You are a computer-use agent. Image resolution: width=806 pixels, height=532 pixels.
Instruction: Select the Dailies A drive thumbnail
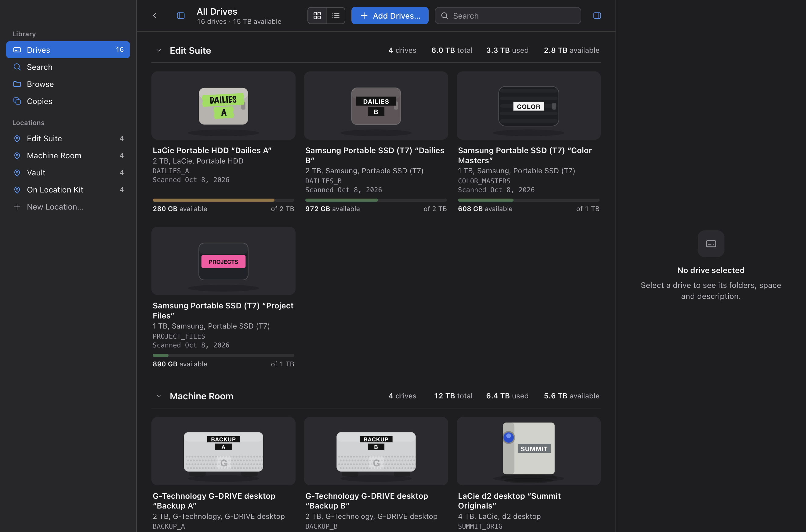(223, 106)
